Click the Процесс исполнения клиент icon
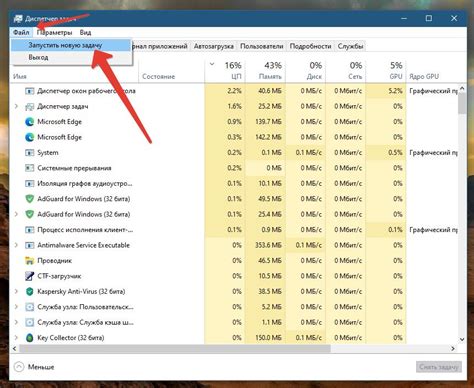 point(30,230)
